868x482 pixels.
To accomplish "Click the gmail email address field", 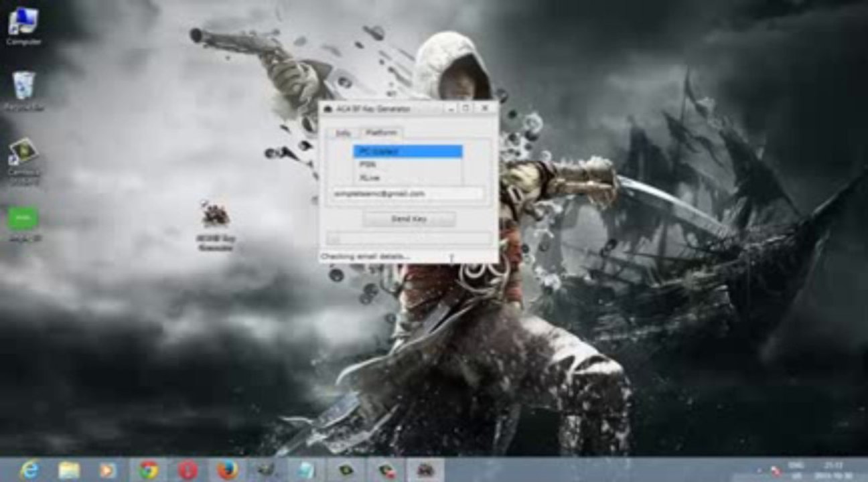I will pyautogui.click(x=408, y=193).
